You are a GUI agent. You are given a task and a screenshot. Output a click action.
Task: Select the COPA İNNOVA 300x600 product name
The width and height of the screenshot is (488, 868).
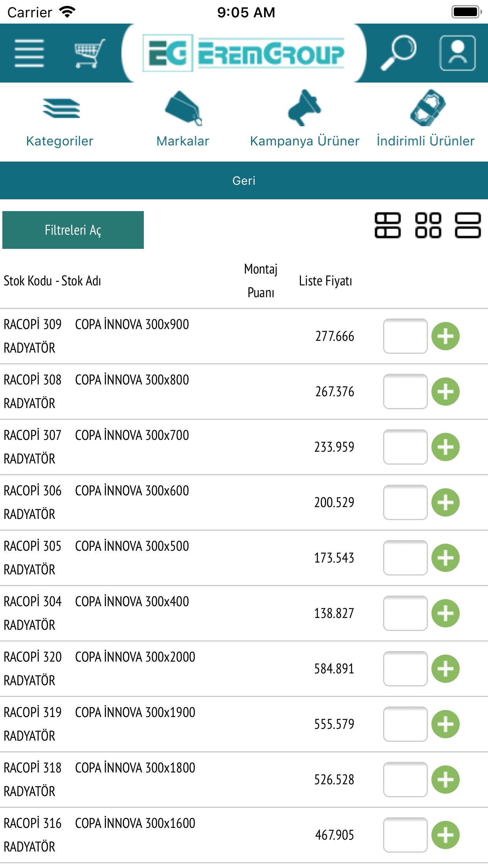click(x=132, y=491)
